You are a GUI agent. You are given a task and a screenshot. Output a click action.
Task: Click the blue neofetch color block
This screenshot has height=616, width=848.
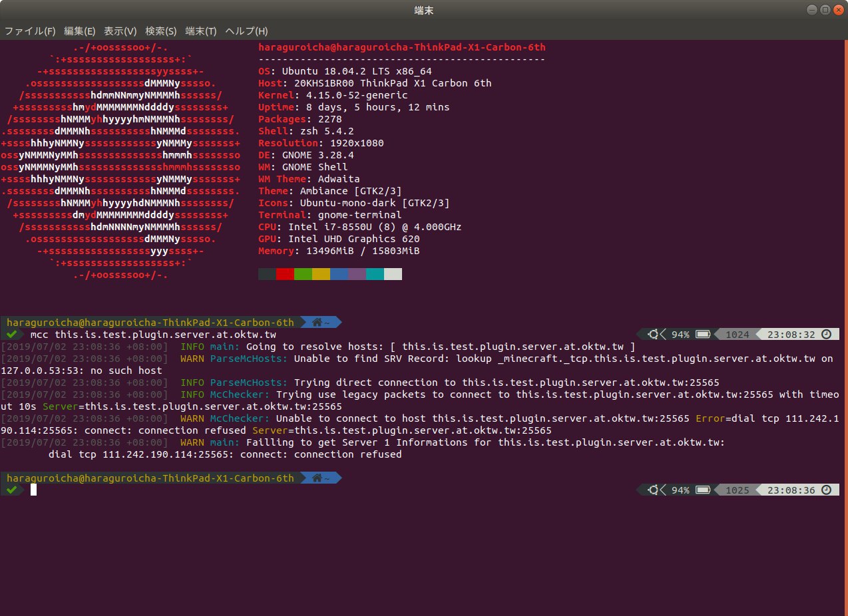339,274
